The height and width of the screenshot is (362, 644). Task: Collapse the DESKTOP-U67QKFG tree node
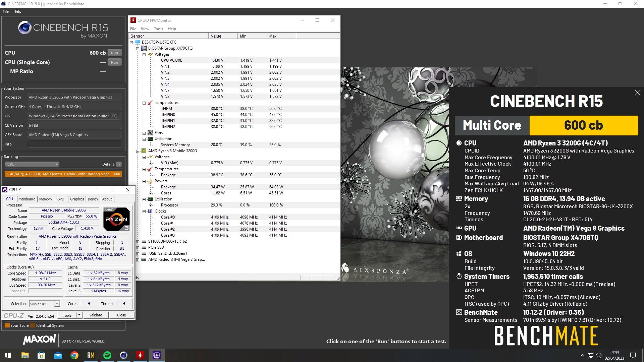point(131,43)
